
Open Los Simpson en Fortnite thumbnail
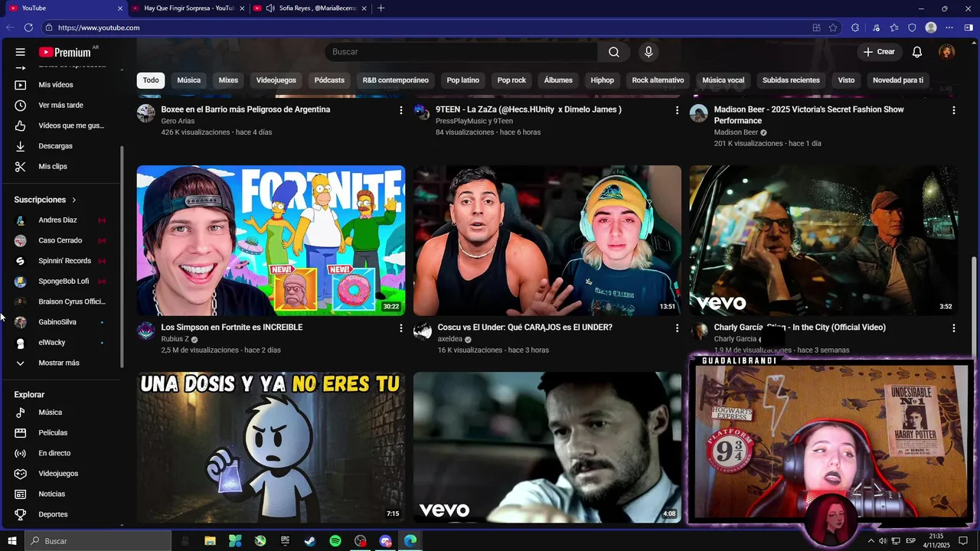click(271, 240)
